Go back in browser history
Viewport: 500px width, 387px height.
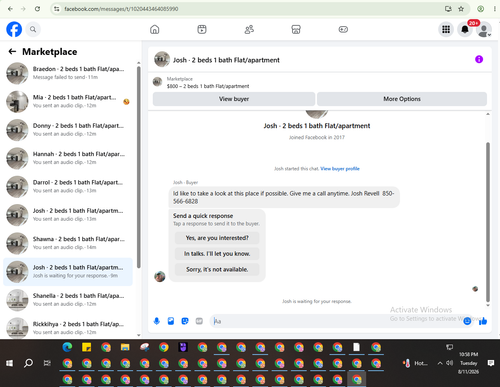(10, 9)
